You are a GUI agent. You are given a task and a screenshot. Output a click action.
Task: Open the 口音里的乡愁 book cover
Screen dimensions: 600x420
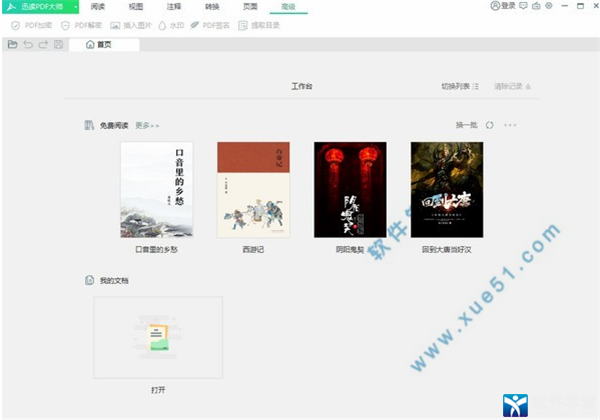pyautogui.click(x=157, y=190)
